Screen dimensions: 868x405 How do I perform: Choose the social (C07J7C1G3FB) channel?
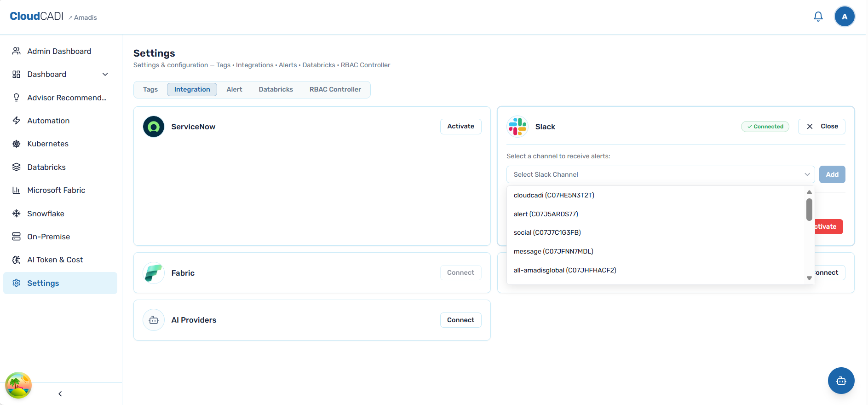(x=656, y=232)
